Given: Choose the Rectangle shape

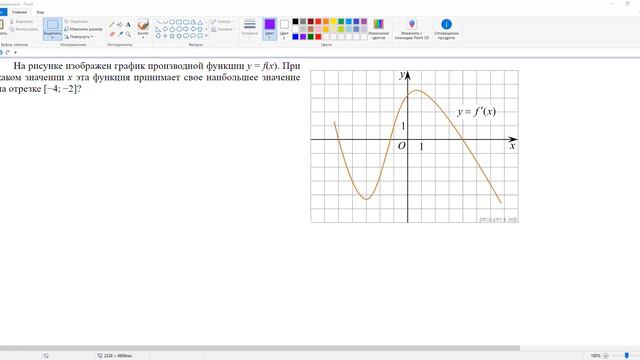Looking at the screenshot, I should (x=179, y=22).
